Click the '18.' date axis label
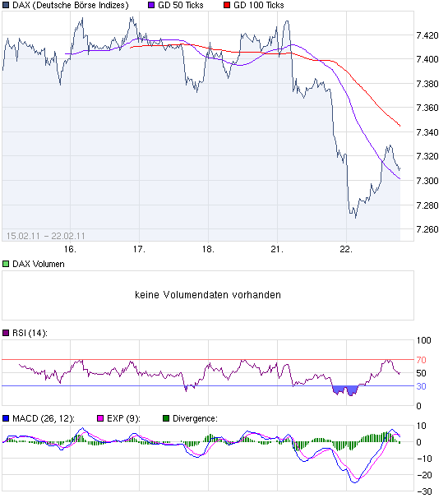448x498 pixels. coord(208,249)
